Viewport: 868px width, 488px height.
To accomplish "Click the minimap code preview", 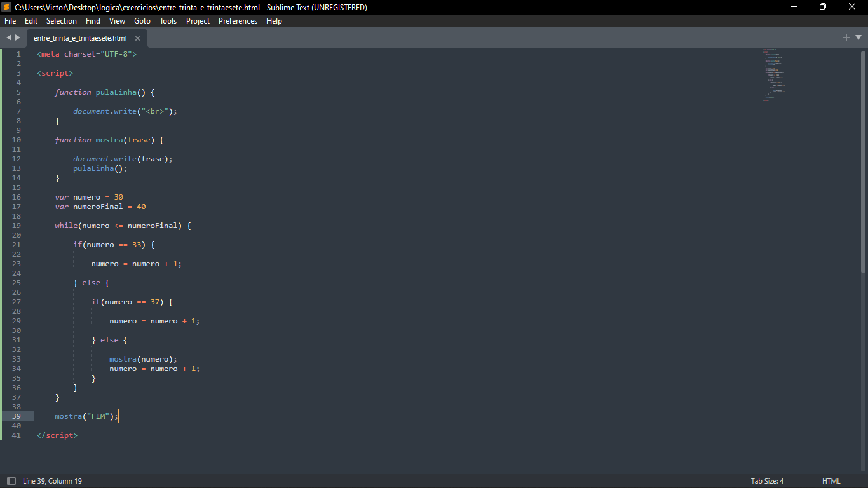I will [x=775, y=74].
